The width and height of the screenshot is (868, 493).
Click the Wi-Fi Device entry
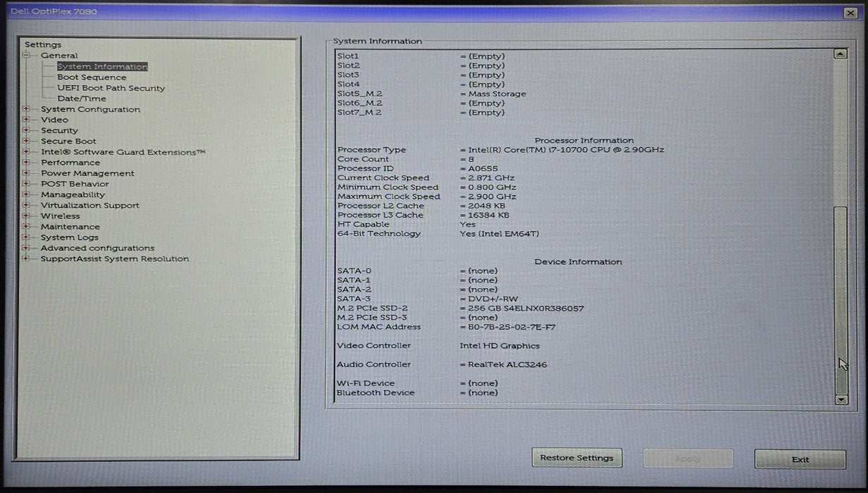pyautogui.click(x=417, y=384)
